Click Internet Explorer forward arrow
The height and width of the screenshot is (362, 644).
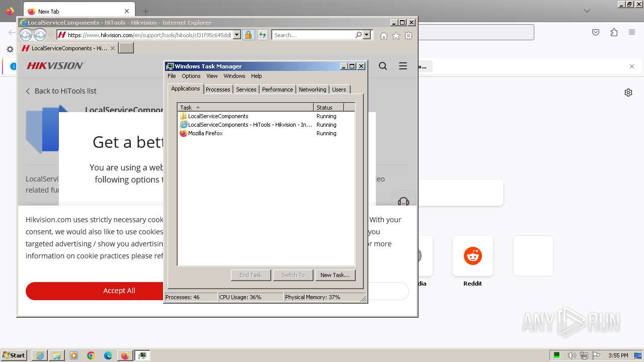point(40,35)
